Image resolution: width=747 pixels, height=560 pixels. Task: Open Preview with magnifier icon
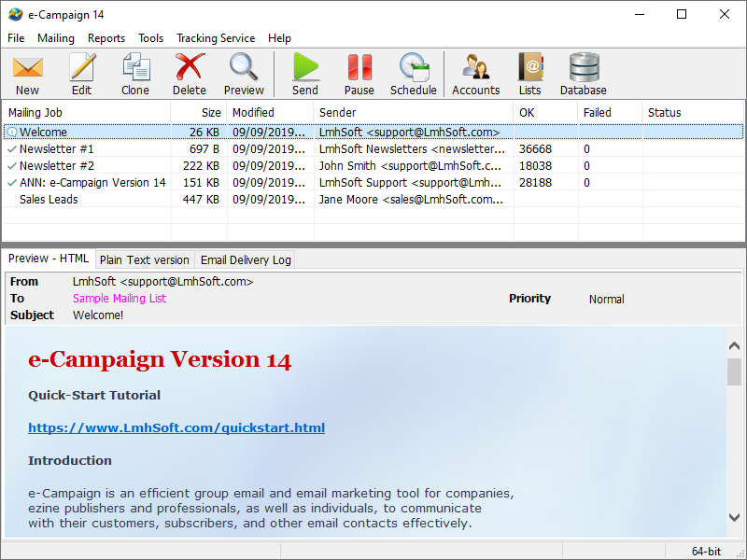pyautogui.click(x=244, y=75)
